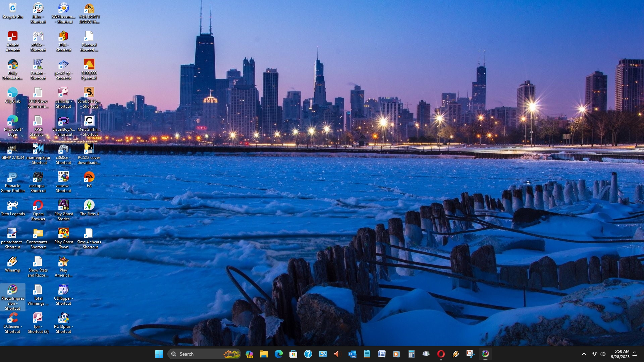Launch the CCleaner shortcut

click(13, 318)
